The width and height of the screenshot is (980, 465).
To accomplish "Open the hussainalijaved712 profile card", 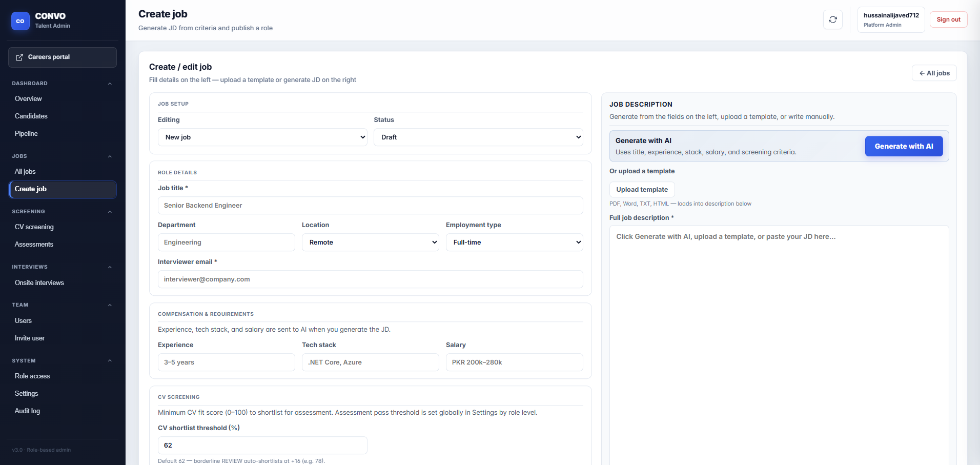I will [x=891, y=19].
